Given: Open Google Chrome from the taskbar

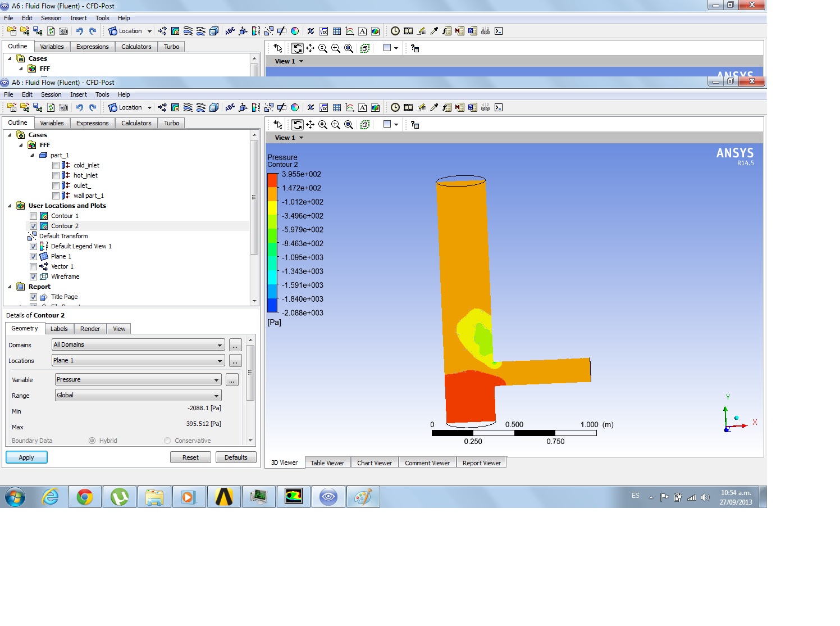Looking at the screenshot, I should point(85,497).
